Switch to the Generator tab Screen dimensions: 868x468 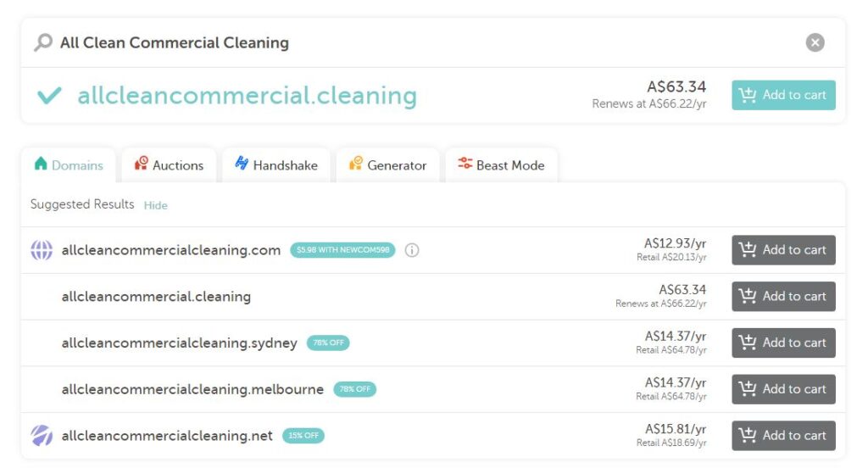click(x=387, y=165)
